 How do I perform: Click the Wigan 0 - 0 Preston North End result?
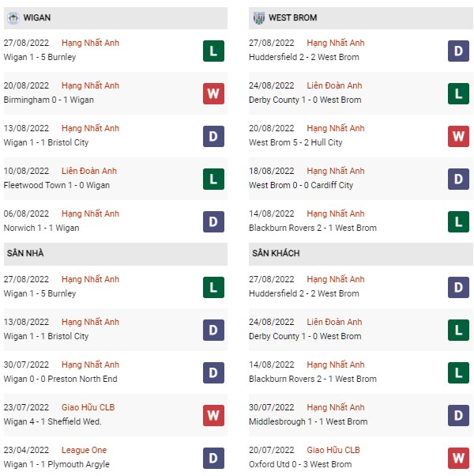tap(60, 379)
